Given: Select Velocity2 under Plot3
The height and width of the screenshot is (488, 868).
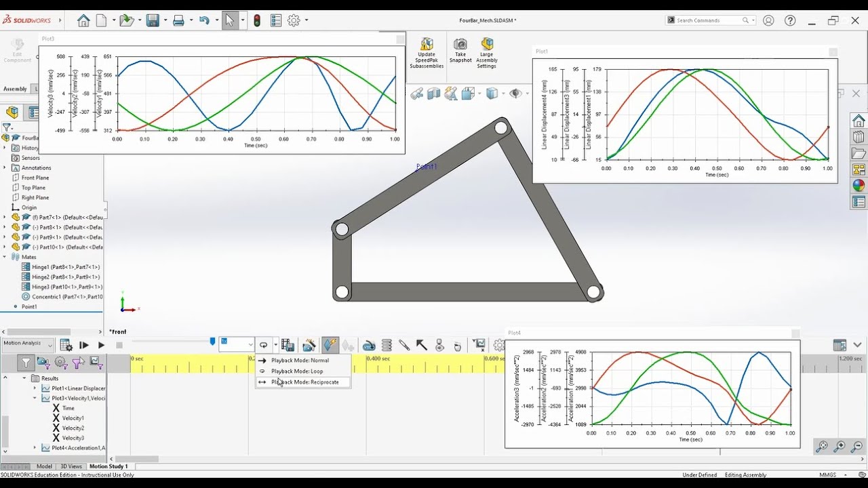Looking at the screenshot, I should [x=73, y=428].
